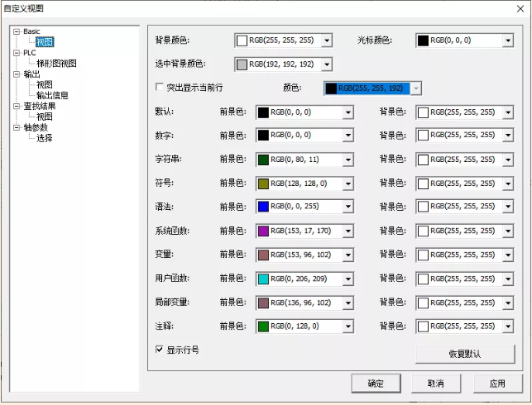Open the 数字 前景色 dropdown arrow

(x=347, y=136)
